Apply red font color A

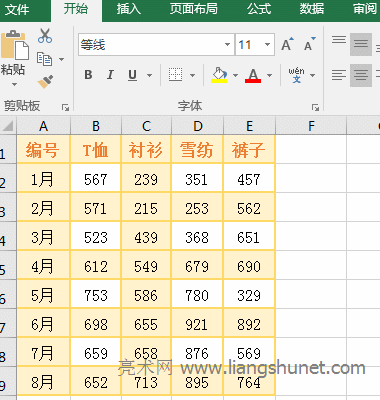(x=253, y=75)
